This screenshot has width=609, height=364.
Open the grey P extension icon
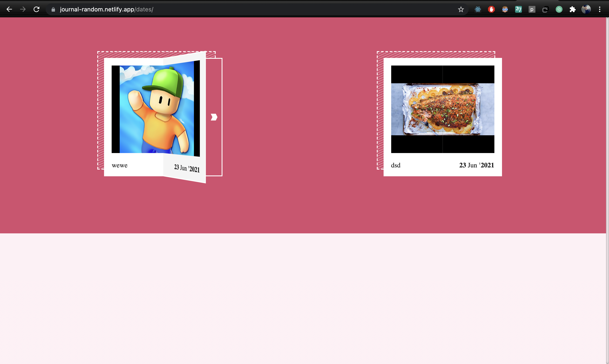pyautogui.click(x=532, y=9)
